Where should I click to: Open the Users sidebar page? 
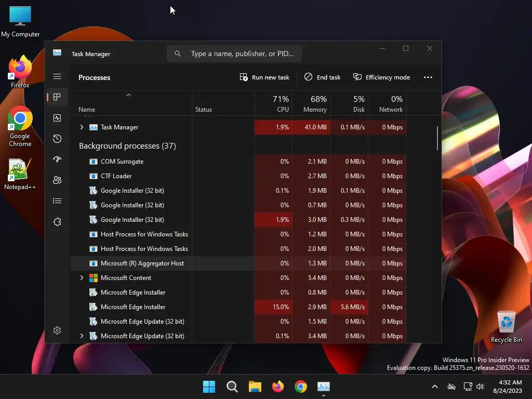click(x=57, y=180)
